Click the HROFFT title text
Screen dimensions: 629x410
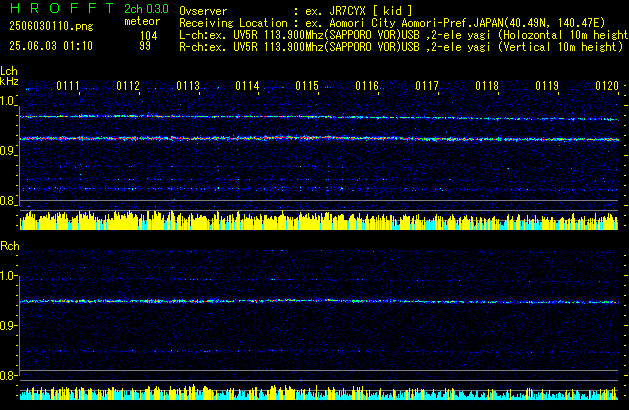pyautogui.click(x=62, y=8)
